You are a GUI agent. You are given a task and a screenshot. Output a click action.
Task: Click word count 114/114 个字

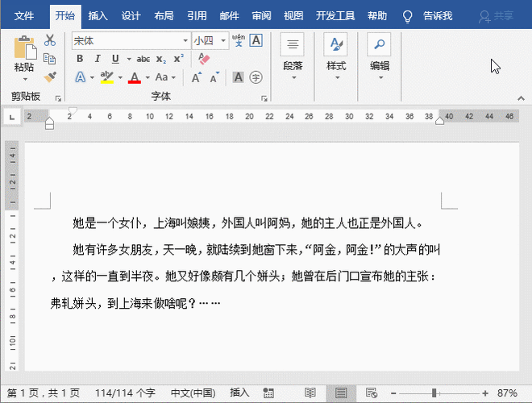125,393
